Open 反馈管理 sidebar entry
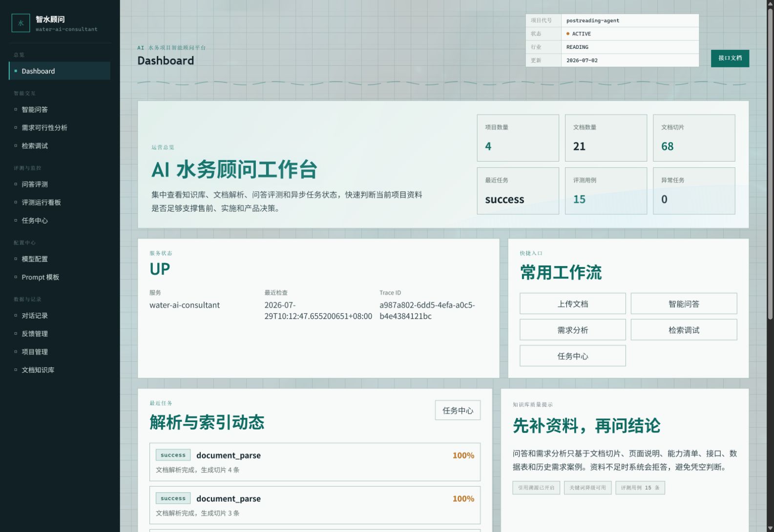 (60, 333)
